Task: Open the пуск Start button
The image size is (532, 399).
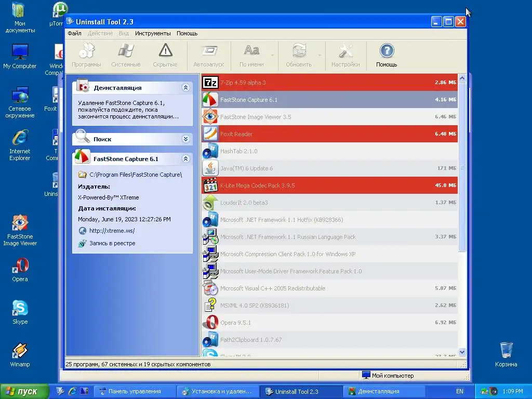Action: [x=24, y=391]
